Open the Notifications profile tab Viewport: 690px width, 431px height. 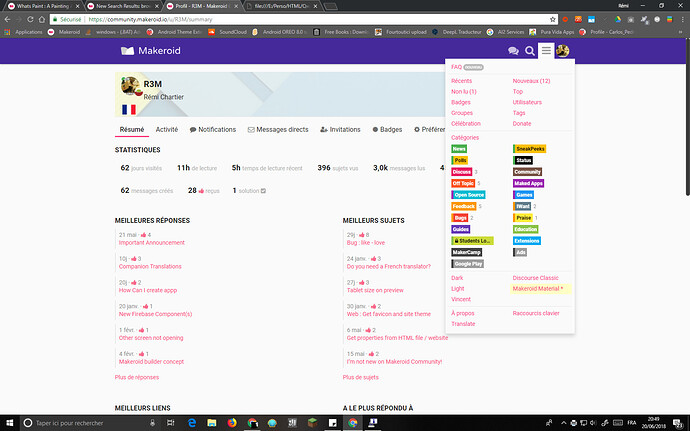[212, 129]
